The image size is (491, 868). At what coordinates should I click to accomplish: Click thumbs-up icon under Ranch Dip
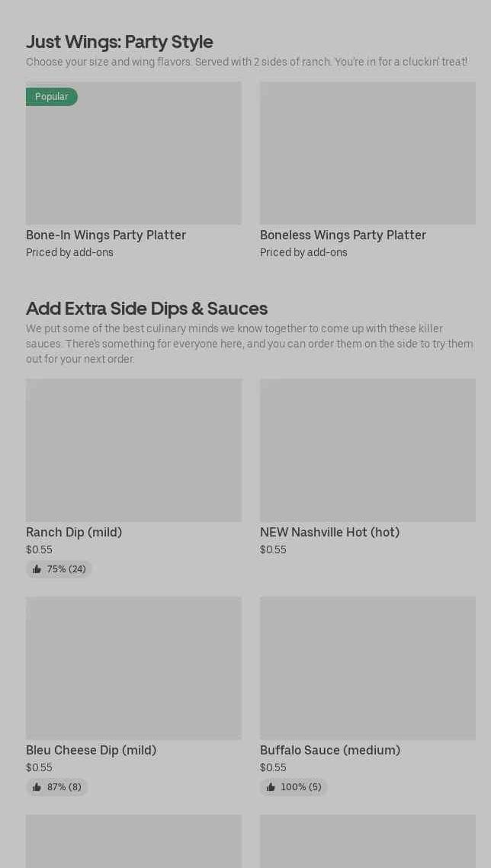[37, 569]
